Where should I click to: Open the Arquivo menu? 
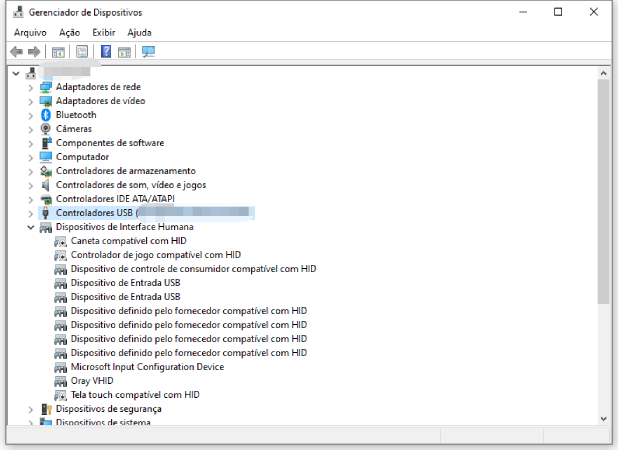pos(30,33)
